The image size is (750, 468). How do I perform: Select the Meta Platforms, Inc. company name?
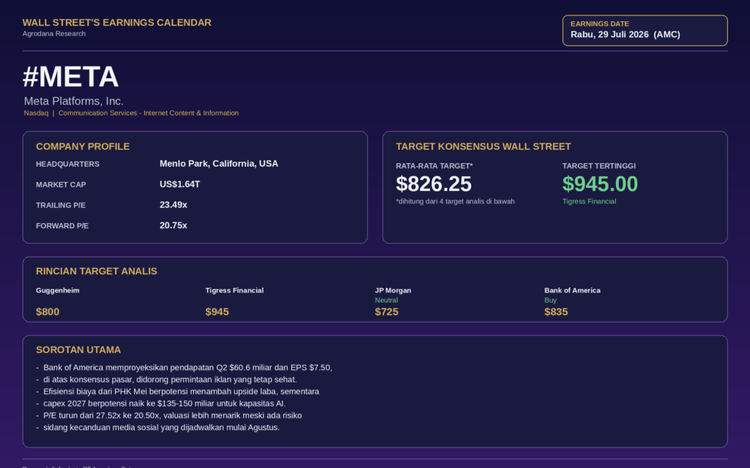pyautogui.click(x=74, y=101)
